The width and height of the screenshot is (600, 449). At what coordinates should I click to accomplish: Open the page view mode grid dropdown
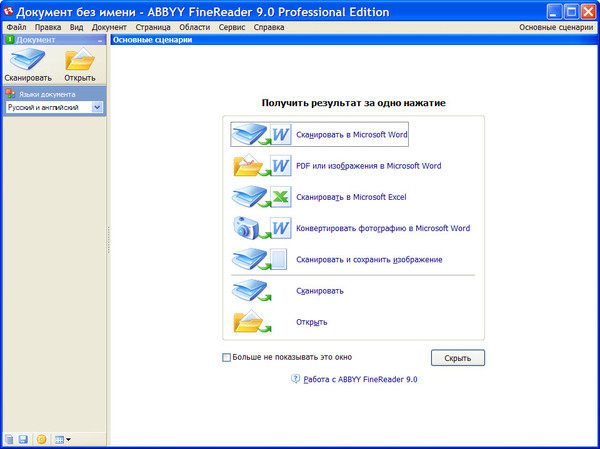coord(62,439)
